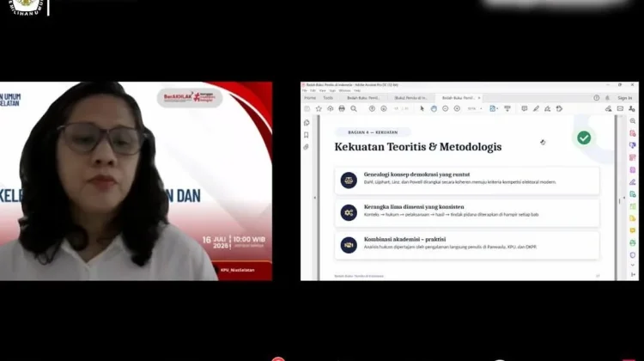This screenshot has height=361, width=644.
Task: Click the stamp tool icon
Action: [559, 108]
